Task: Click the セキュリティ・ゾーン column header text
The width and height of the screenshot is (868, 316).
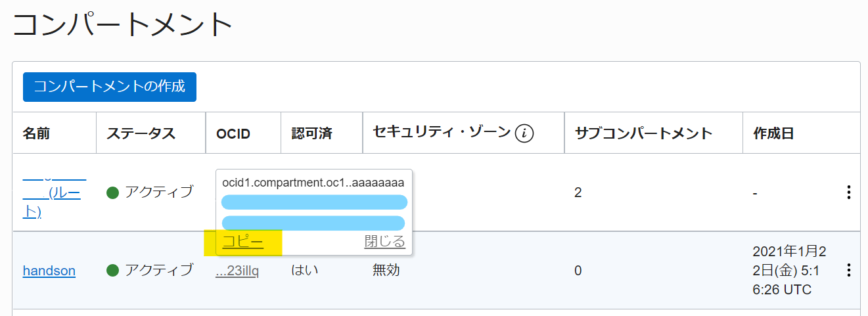Action: pyautogui.click(x=441, y=133)
